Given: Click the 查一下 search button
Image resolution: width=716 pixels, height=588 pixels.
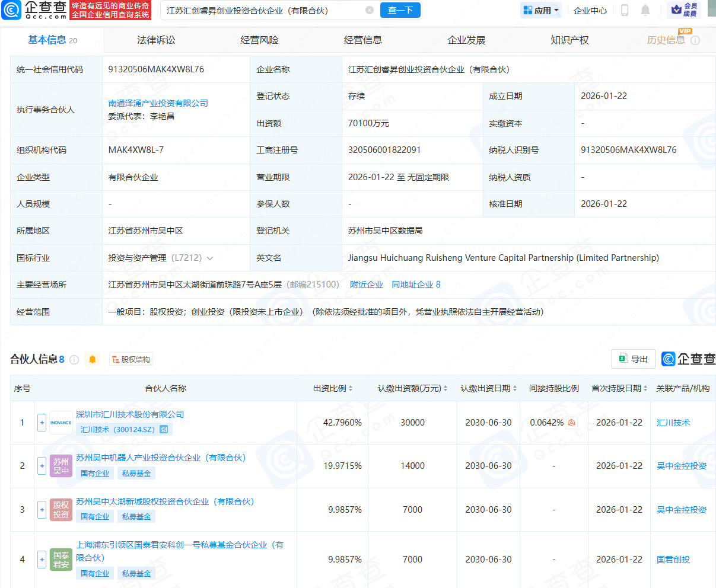Looking at the screenshot, I should (400, 10).
